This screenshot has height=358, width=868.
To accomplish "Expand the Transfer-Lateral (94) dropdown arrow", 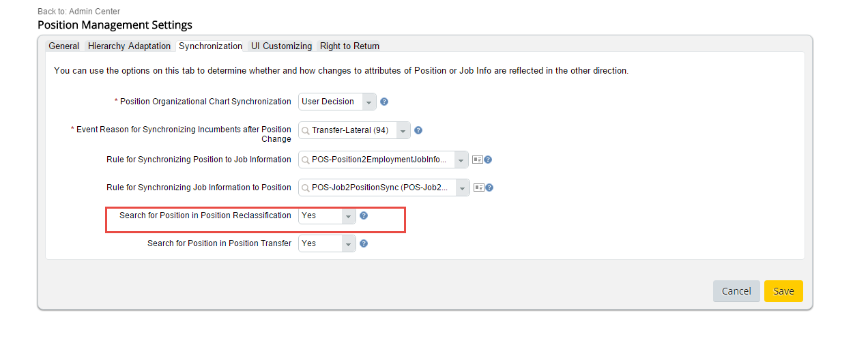I will [403, 130].
